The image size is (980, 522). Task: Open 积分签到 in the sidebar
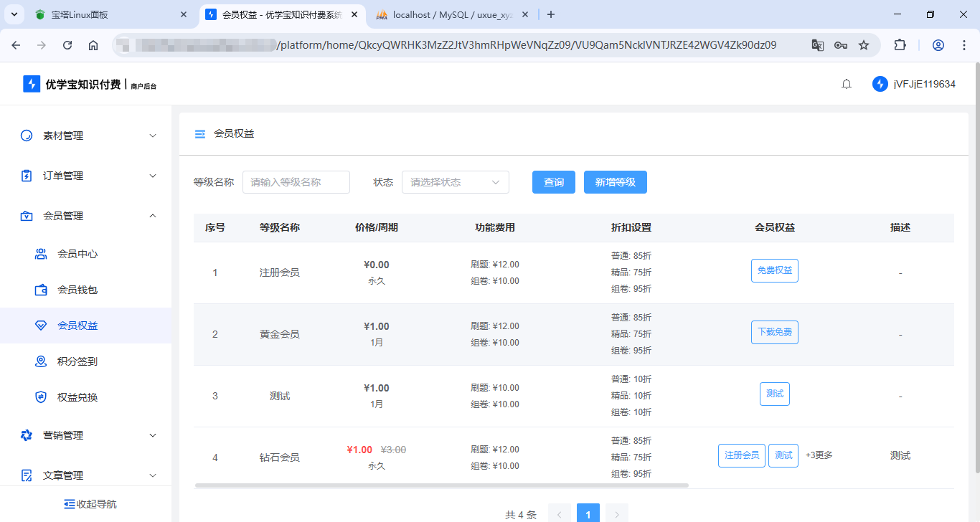(77, 361)
